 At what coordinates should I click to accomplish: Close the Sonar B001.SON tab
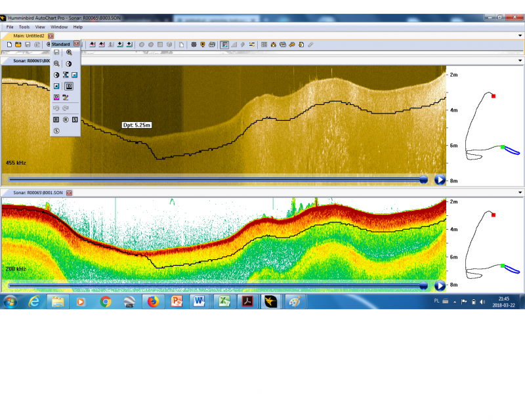(69, 193)
